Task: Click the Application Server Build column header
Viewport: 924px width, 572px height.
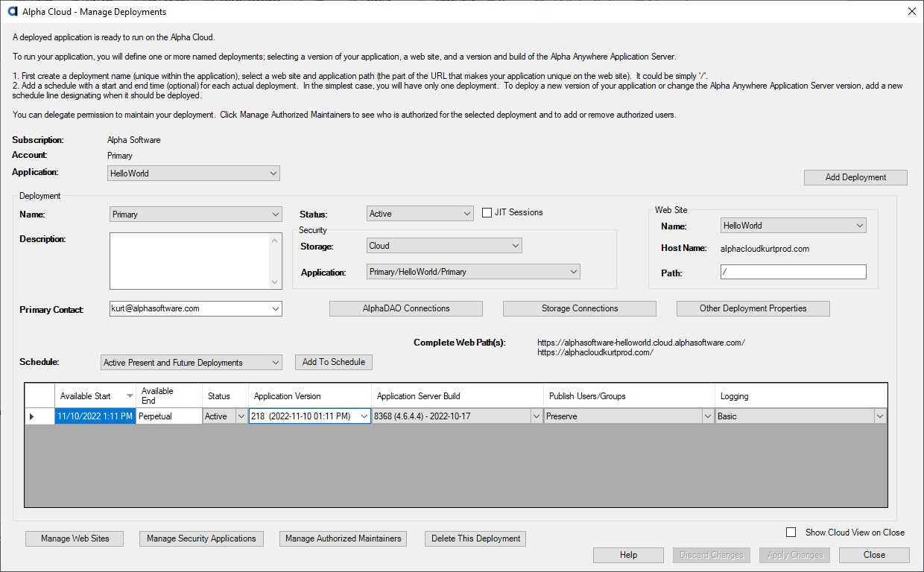Action: click(x=457, y=396)
